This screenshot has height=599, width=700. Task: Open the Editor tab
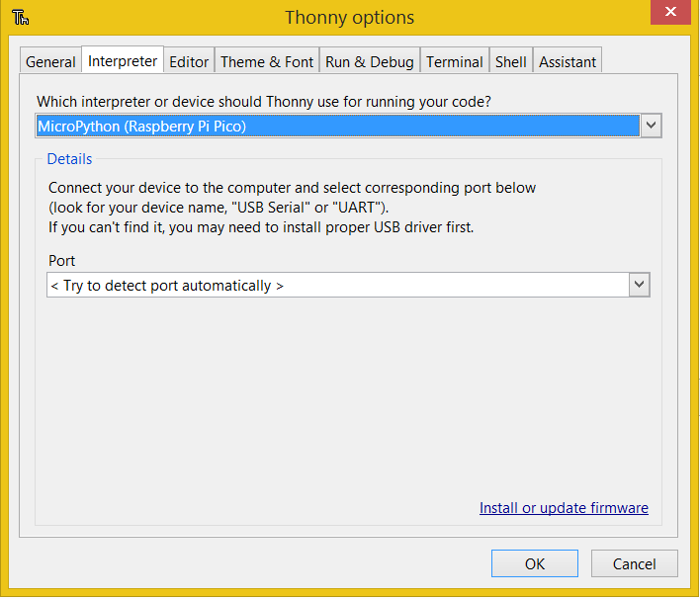(x=189, y=61)
